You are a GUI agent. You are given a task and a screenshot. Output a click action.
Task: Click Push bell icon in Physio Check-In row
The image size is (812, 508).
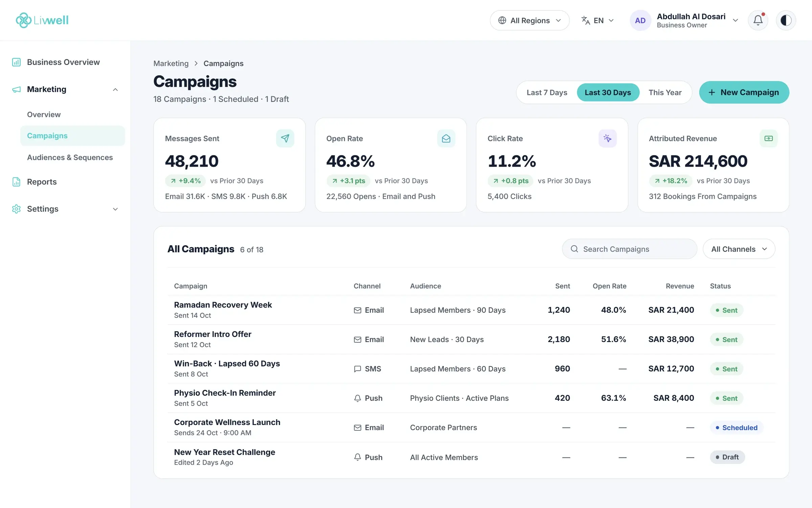(x=357, y=398)
